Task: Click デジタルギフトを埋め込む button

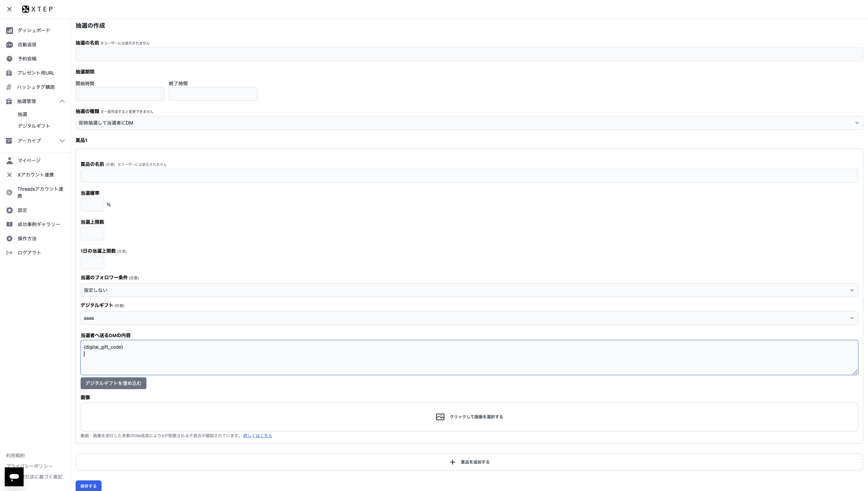Action: (113, 383)
